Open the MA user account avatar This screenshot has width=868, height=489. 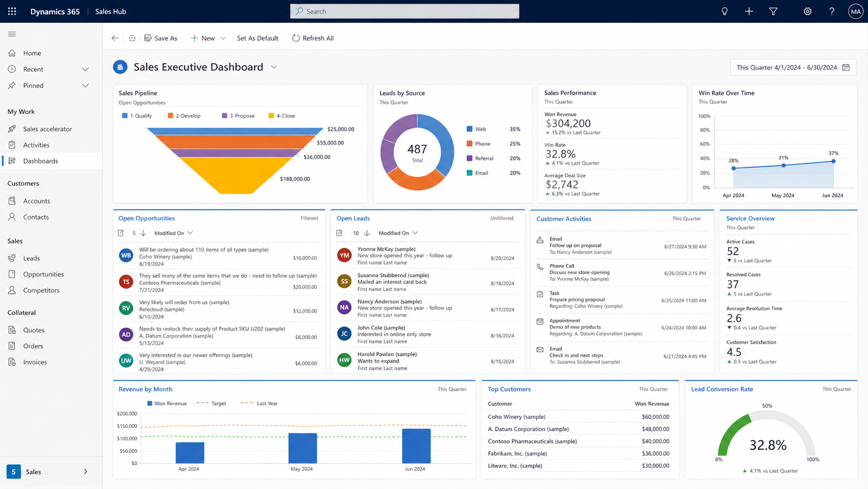(x=856, y=11)
